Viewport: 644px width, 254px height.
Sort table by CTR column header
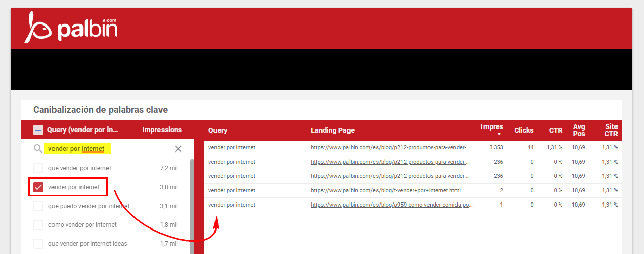pos(556,130)
